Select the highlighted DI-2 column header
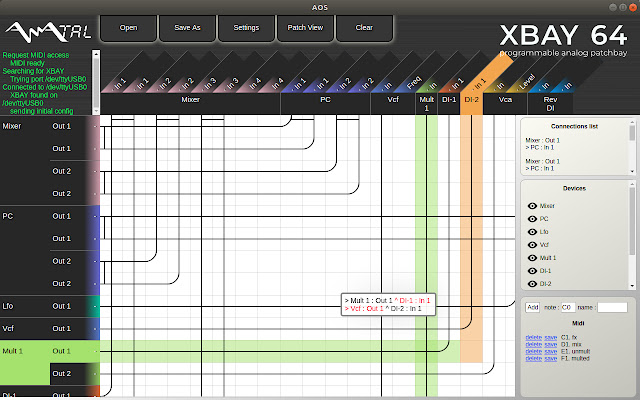 point(471,104)
